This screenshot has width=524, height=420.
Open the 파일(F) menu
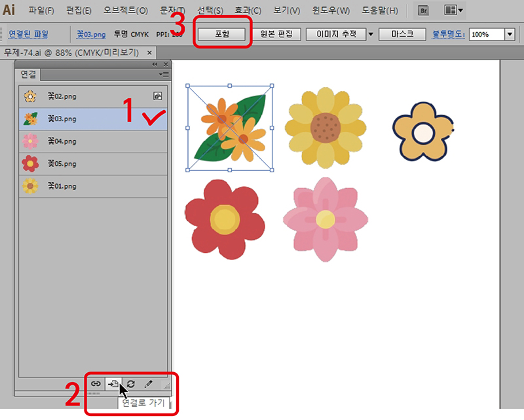pos(41,10)
